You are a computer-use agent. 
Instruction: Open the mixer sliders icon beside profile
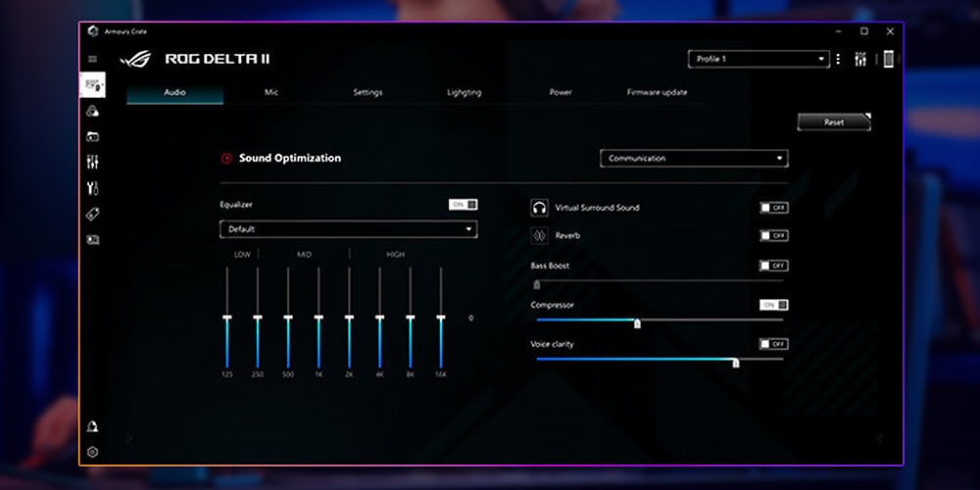pyautogui.click(x=860, y=60)
